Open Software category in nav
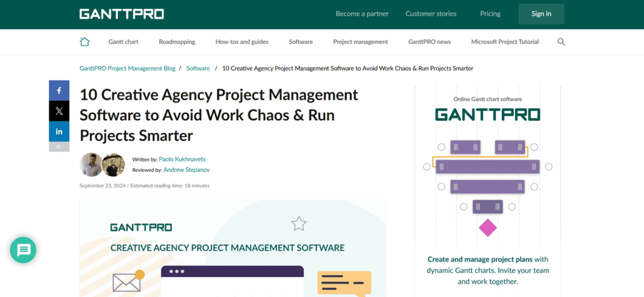Viewport: 644px width, 297px height. (x=301, y=42)
